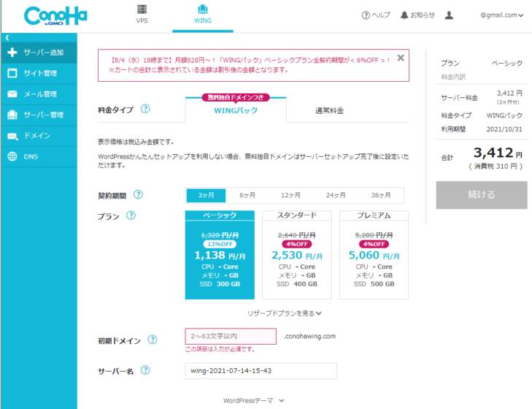Choose the 24ヶ月 contract period
532x409 pixels.
(336, 195)
